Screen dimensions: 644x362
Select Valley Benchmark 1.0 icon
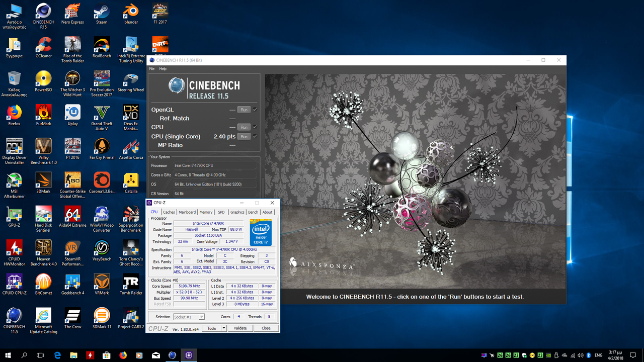coord(43,151)
